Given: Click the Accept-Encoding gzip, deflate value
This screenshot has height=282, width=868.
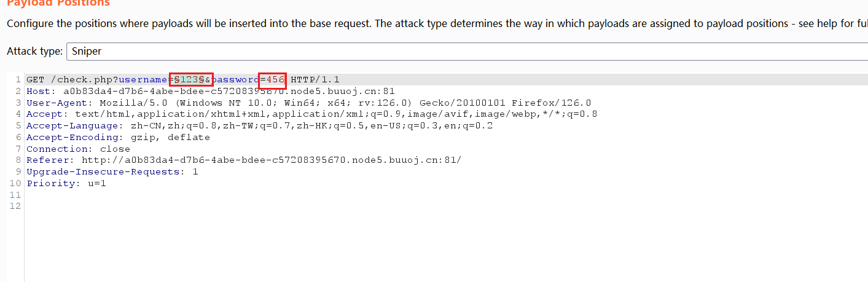Looking at the screenshot, I should pyautogui.click(x=170, y=138).
